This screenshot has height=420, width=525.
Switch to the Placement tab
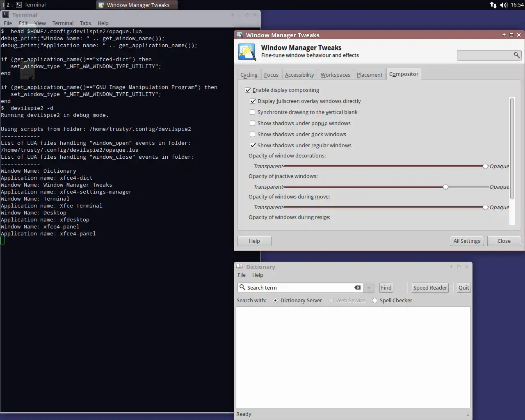tap(370, 75)
